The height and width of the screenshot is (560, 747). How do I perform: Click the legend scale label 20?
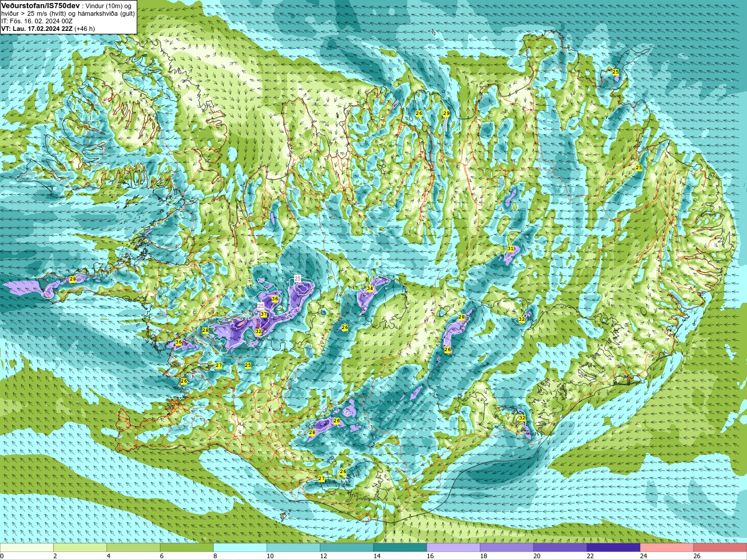pyautogui.click(x=537, y=556)
